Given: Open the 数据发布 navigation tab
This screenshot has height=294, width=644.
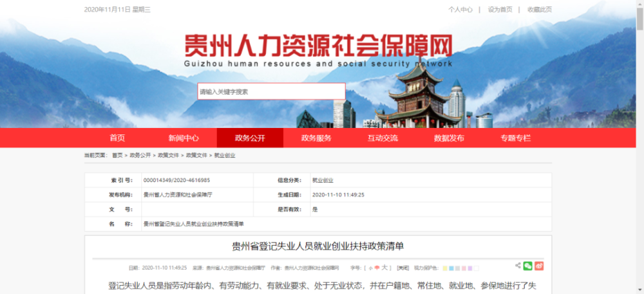Looking at the screenshot, I should pos(449,138).
